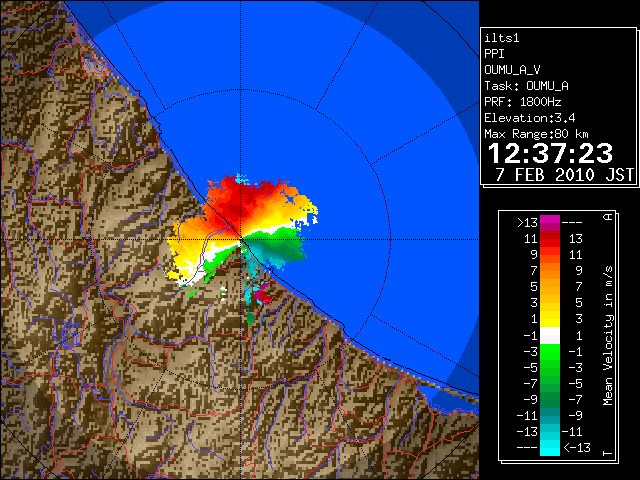
Task: Click the "7 FEB 2010 JST" date
Action: (x=564, y=175)
